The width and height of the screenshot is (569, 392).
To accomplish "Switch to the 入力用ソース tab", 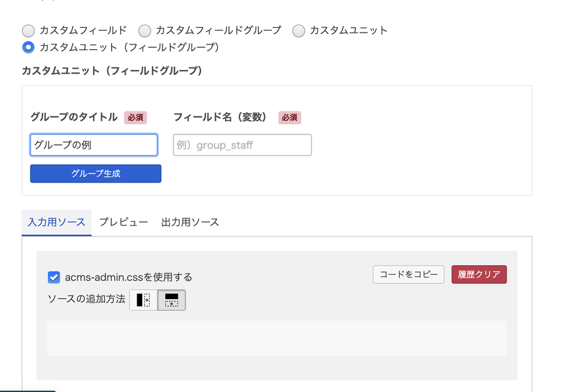I will [56, 222].
